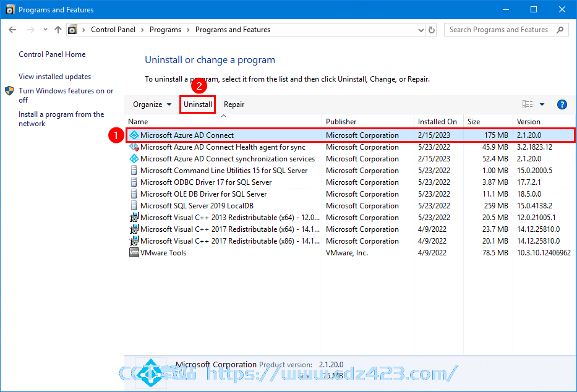The image size is (577, 392).
Task: Click Programs in the breadcrumb path
Action: coord(165,30)
